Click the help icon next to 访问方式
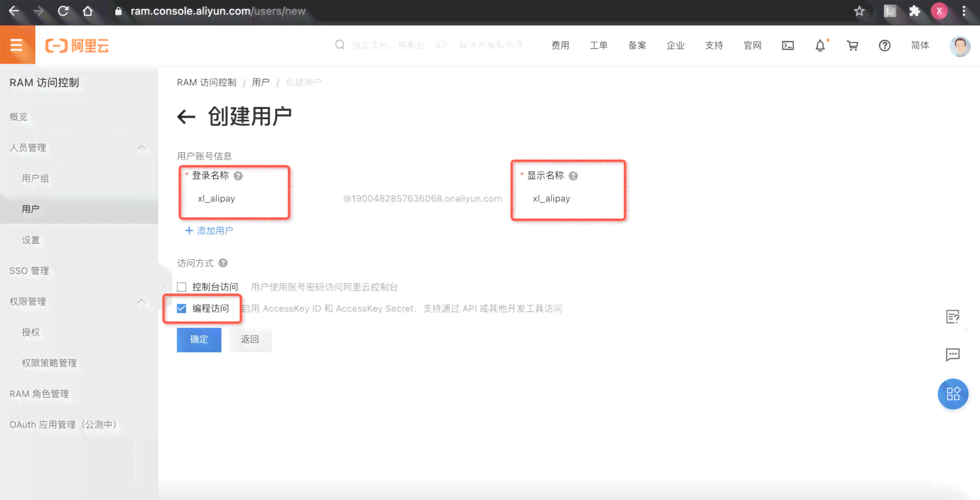Viewport: 980px width, 500px height. pos(223,263)
